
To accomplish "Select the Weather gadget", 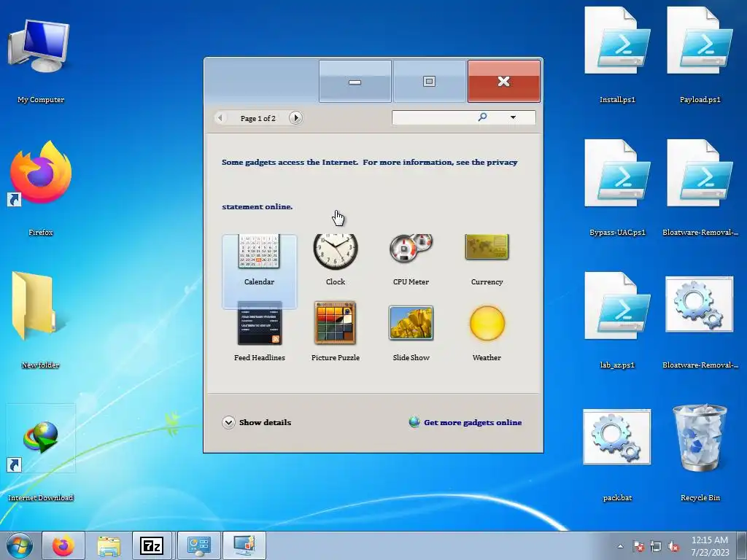I will [x=487, y=332].
